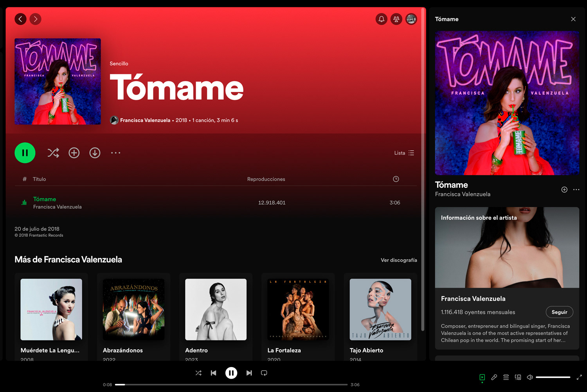The width and height of the screenshot is (587, 392).
Task: Open Francisca Valenzuela name in artist card
Action: [473, 298]
